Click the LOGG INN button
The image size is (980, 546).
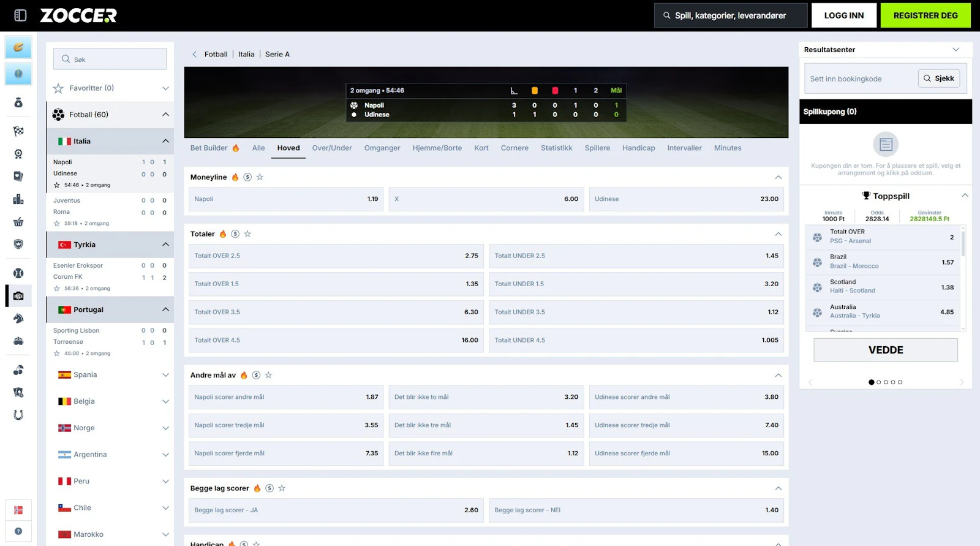click(x=844, y=15)
